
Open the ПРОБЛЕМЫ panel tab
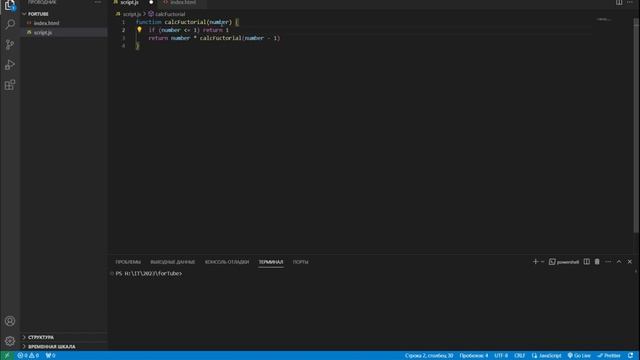[x=128, y=262]
